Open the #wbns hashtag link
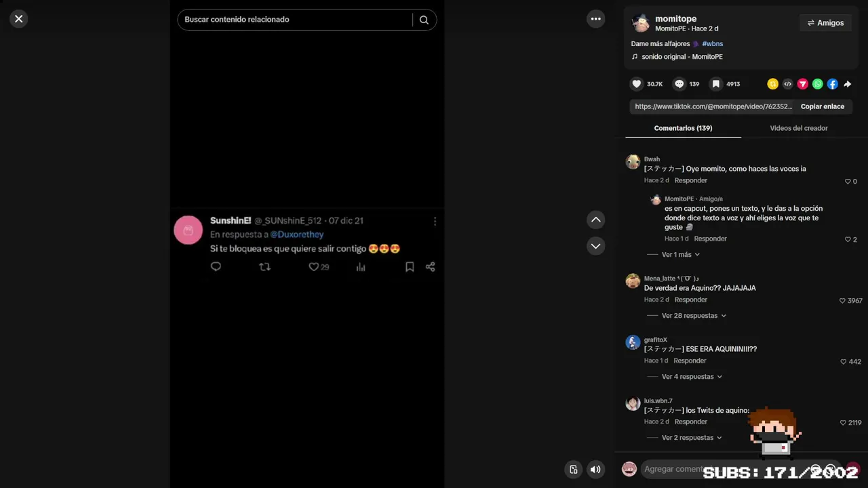The height and width of the screenshot is (488, 868). click(712, 44)
